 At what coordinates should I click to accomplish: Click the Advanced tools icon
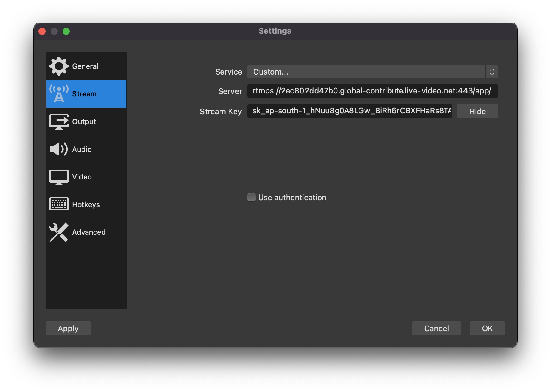(59, 232)
